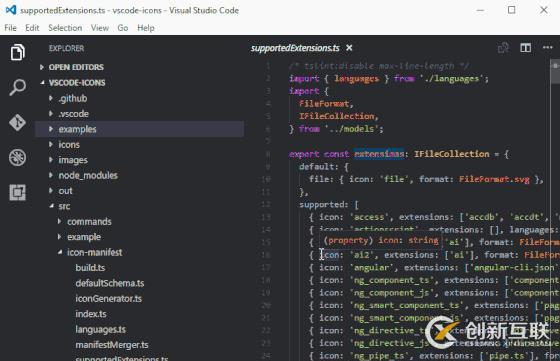Open the Selection menu

pyautogui.click(x=65, y=28)
